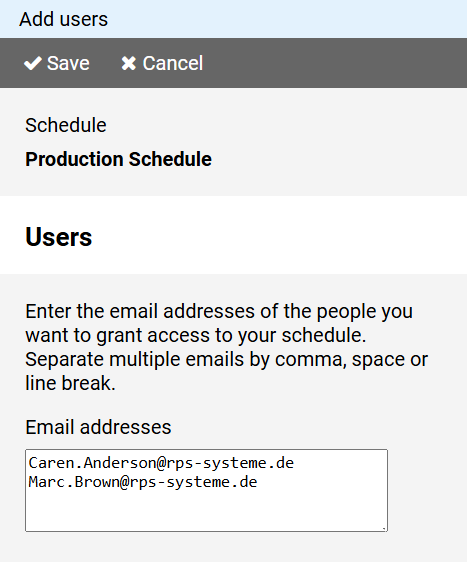The image size is (467, 572).
Task: Click the Schedule label
Action: [66, 125]
